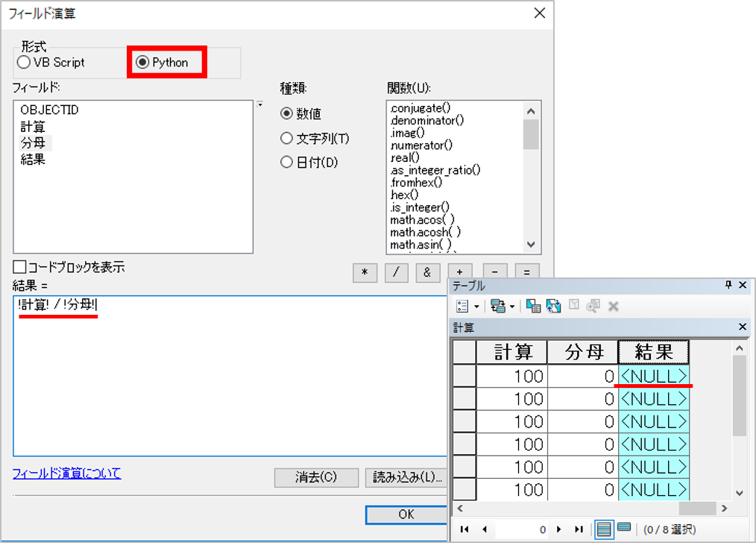Click the 分母 column header in the table
The width and height of the screenshot is (756, 543).
click(583, 352)
